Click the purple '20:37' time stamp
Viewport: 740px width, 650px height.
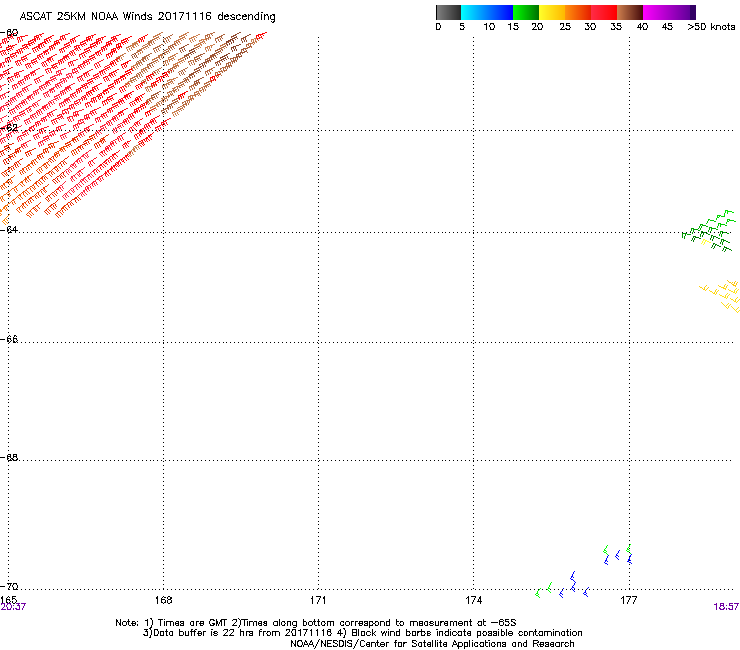(13, 607)
